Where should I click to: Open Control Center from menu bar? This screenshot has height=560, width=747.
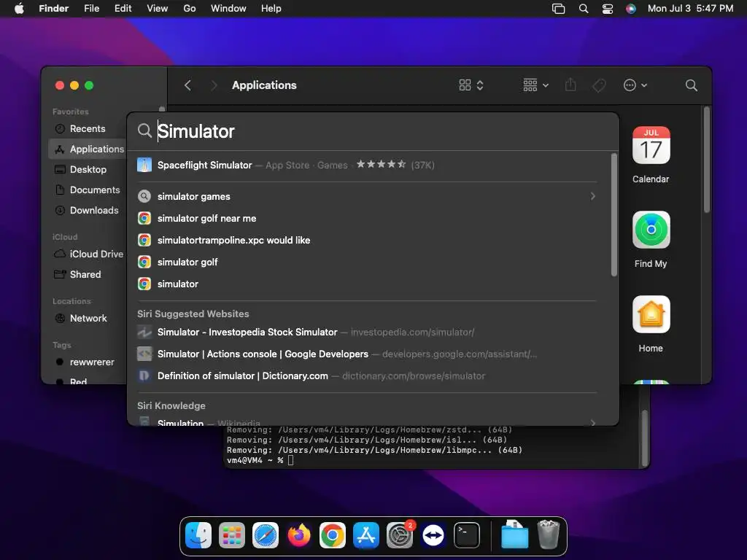click(x=608, y=9)
